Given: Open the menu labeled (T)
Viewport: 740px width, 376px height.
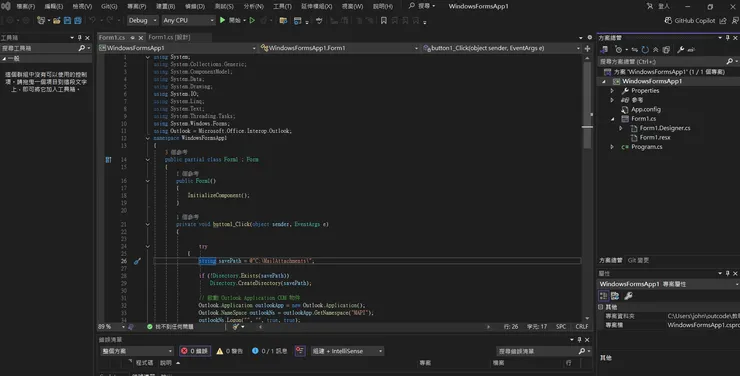Looking at the screenshot, I should click(x=282, y=7).
